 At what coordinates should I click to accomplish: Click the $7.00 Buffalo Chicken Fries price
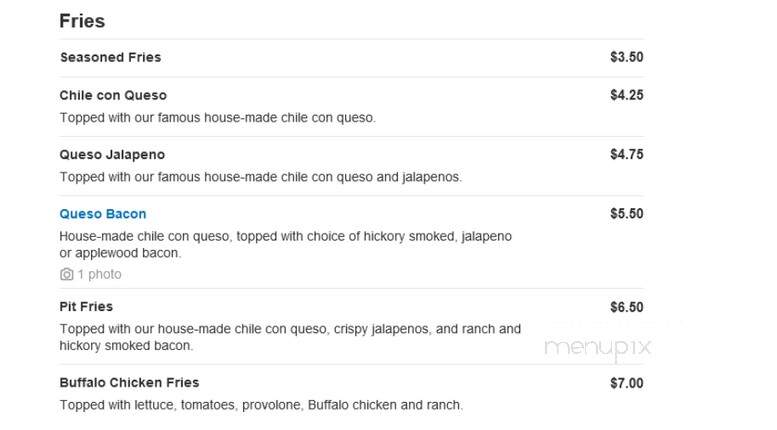pos(627,383)
